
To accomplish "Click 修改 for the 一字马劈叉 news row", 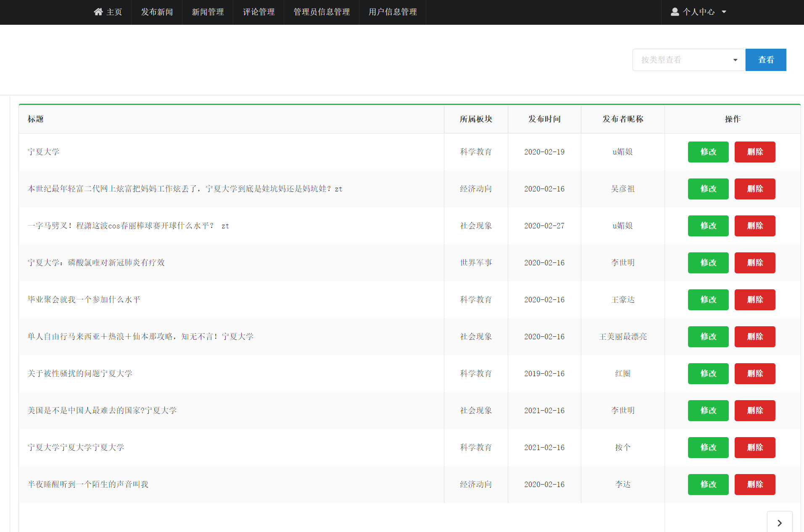I will click(708, 226).
